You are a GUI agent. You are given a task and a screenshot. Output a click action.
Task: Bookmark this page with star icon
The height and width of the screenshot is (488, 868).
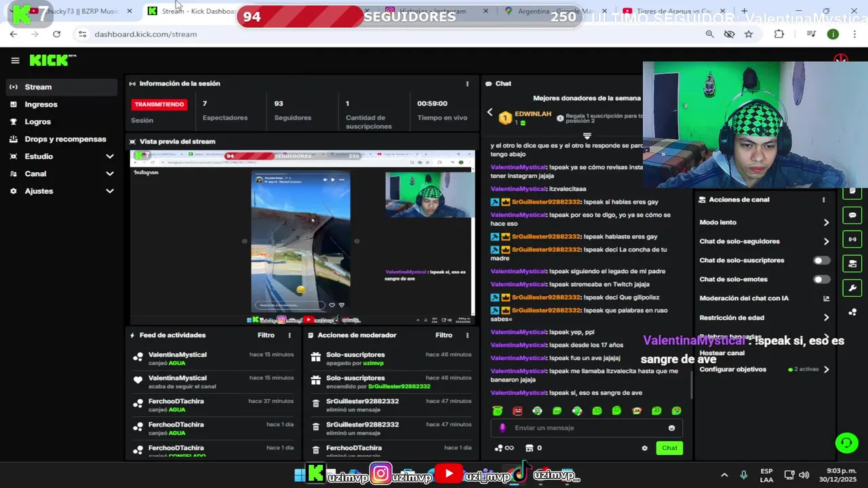point(749,34)
